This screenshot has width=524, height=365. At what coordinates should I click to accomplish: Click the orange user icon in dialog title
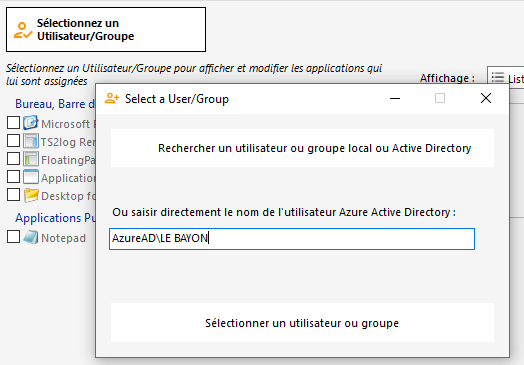(112, 98)
